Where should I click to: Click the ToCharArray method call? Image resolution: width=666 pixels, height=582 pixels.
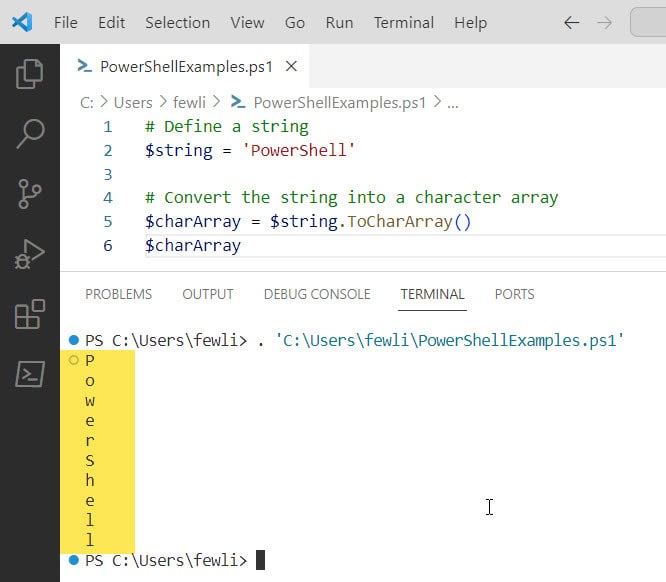(400, 221)
